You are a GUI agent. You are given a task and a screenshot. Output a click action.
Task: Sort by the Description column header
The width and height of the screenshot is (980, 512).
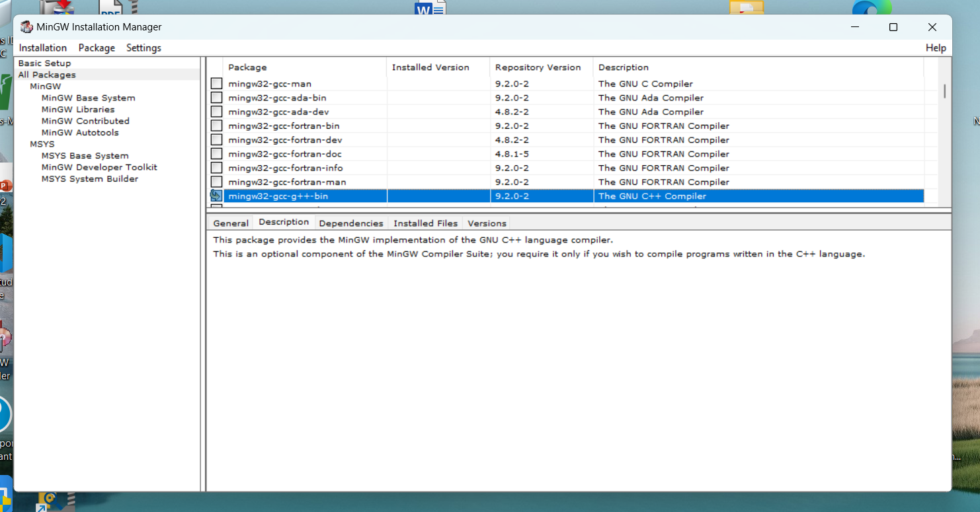pos(758,67)
